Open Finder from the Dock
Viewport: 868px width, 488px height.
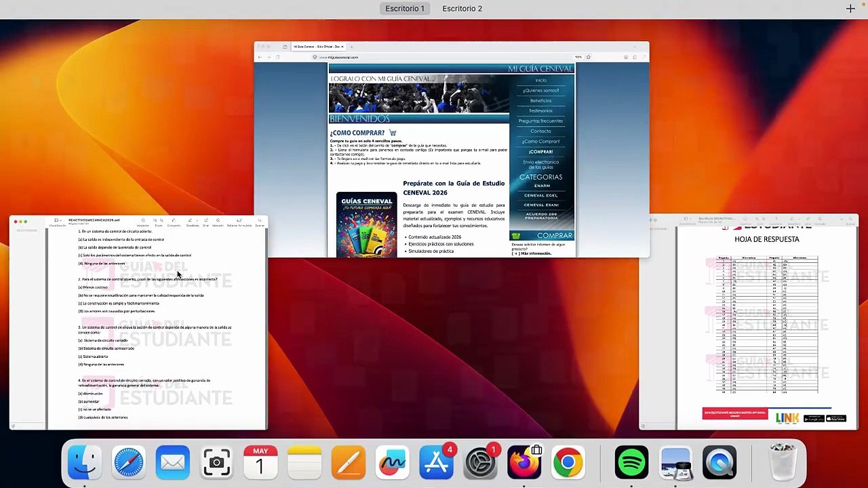84,463
